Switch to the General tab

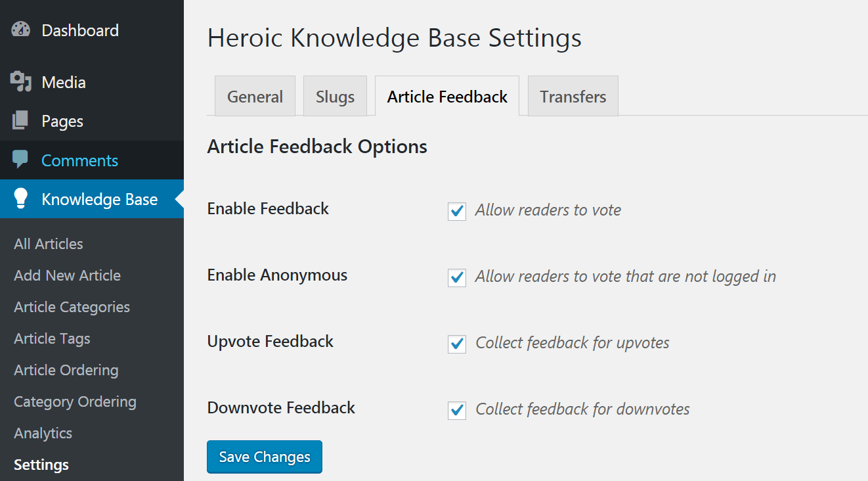[255, 97]
